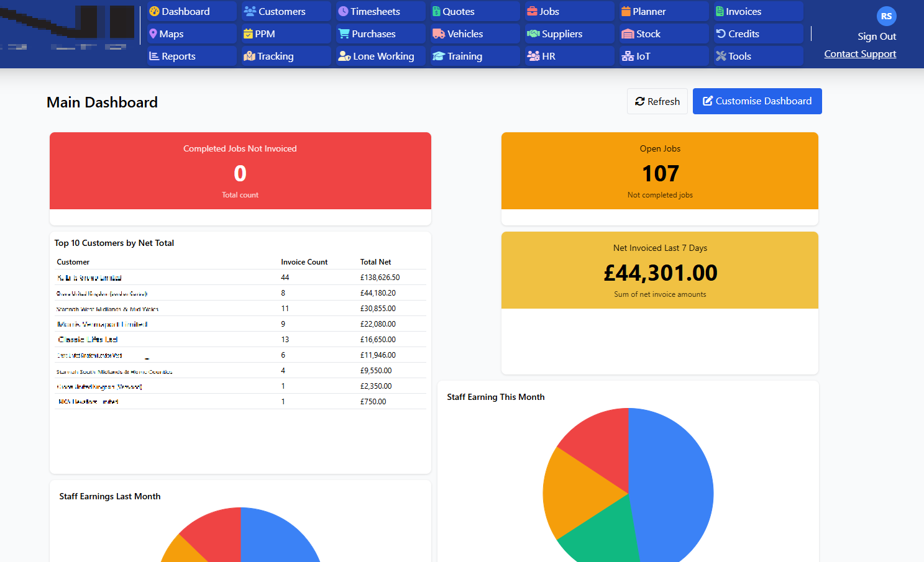Click the £750.00 table cell
The image size is (924, 562).
point(373,402)
